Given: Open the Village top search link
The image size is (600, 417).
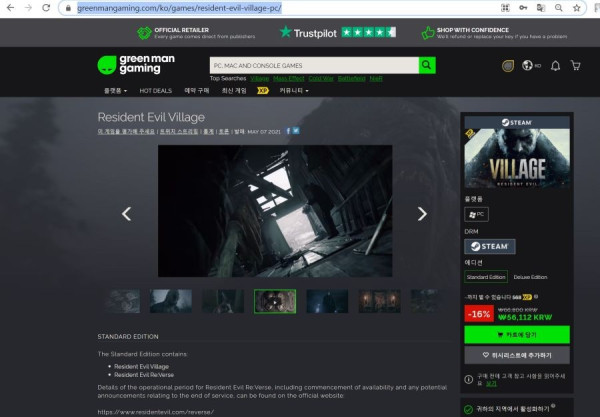Looking at the screenshot, I should pyautogui.click(x=259, y=78).
